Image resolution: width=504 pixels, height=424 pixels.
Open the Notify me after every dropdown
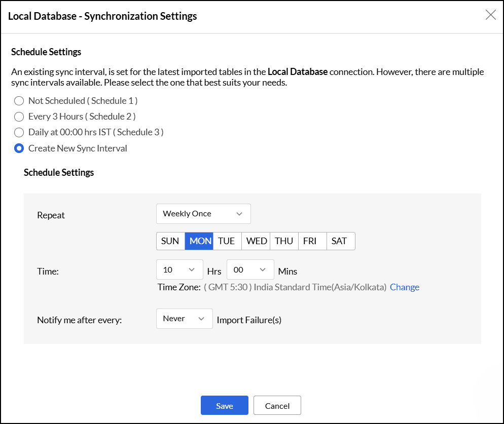tap(184, 319)
